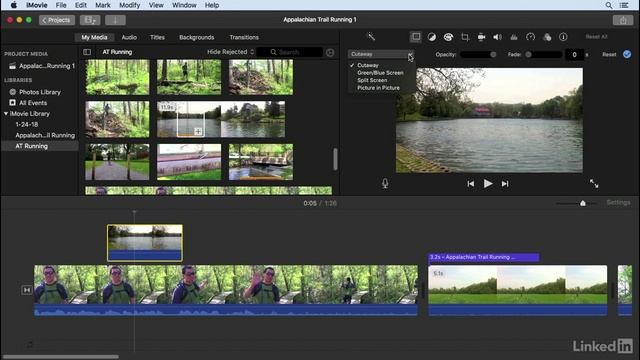This screenshot has width=640, height=360.
Task: Adjust the Opacity slider
Action: pos(478,54)
